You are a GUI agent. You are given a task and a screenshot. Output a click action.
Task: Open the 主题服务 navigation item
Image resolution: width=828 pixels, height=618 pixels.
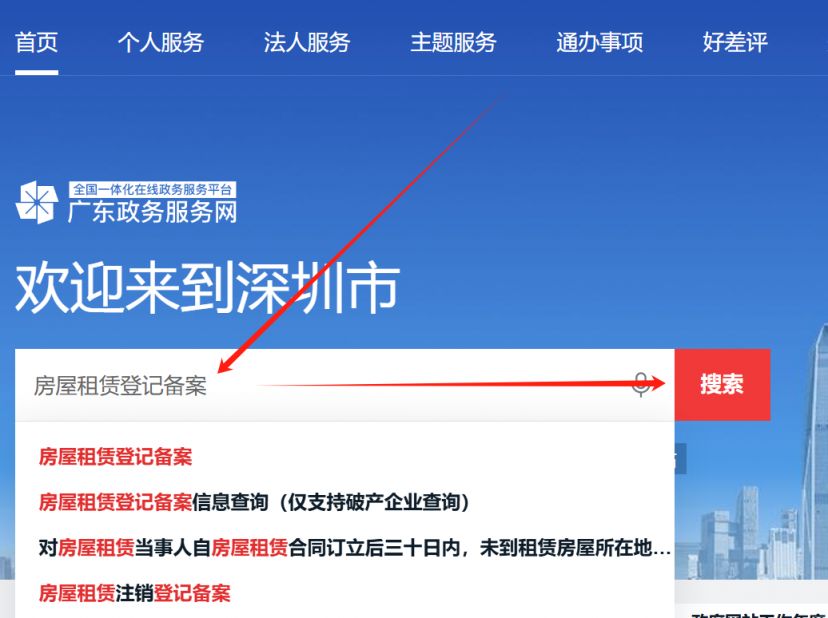point(453,42)
